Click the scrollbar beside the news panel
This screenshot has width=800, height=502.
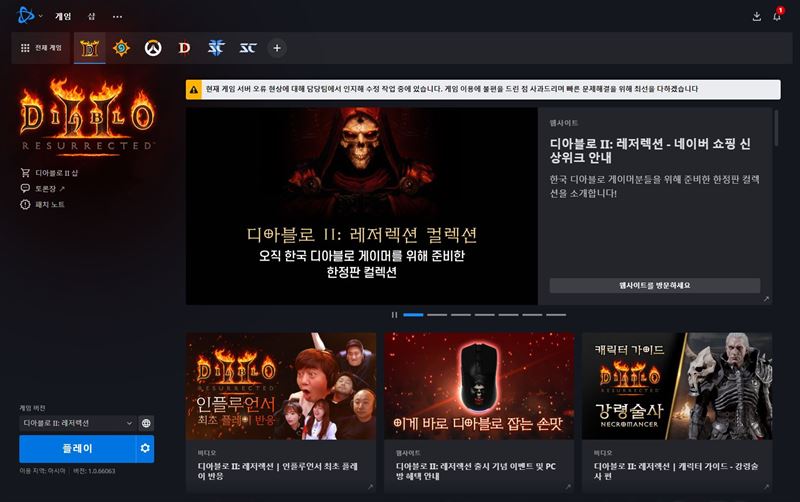[776, 129]
